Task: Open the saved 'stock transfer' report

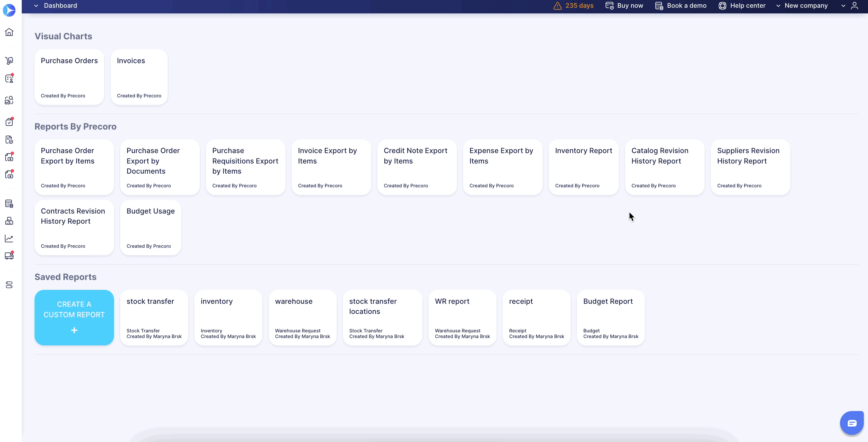Action: (x=154, y=318)
